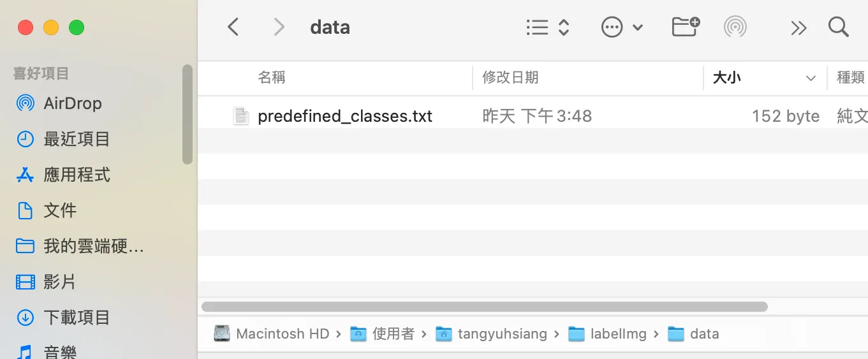Sort by the 修改日期 column header

pyautogui.click(x=510, y=78)
